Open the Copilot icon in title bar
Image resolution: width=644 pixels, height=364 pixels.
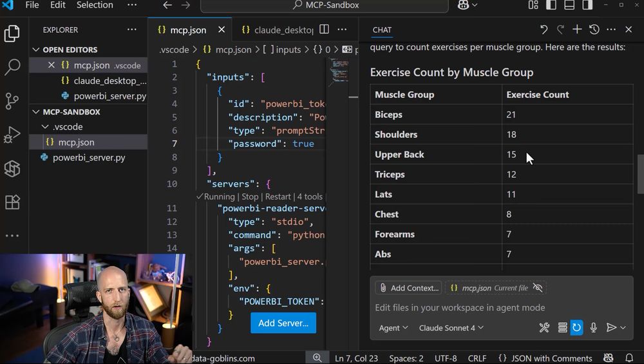coord(463,5)
